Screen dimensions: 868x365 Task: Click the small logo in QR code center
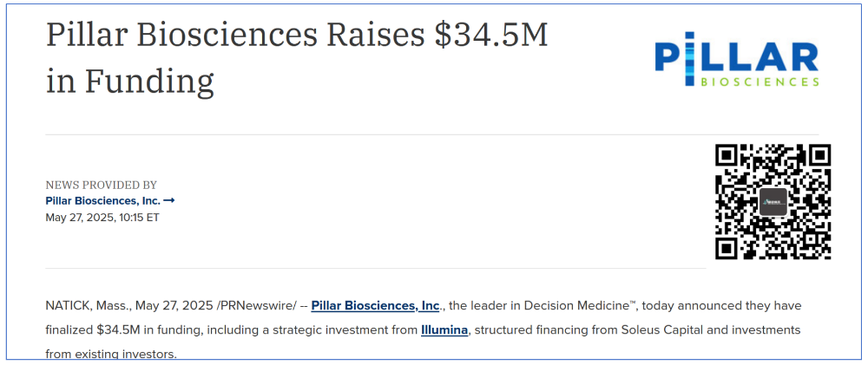click(773, 202)
